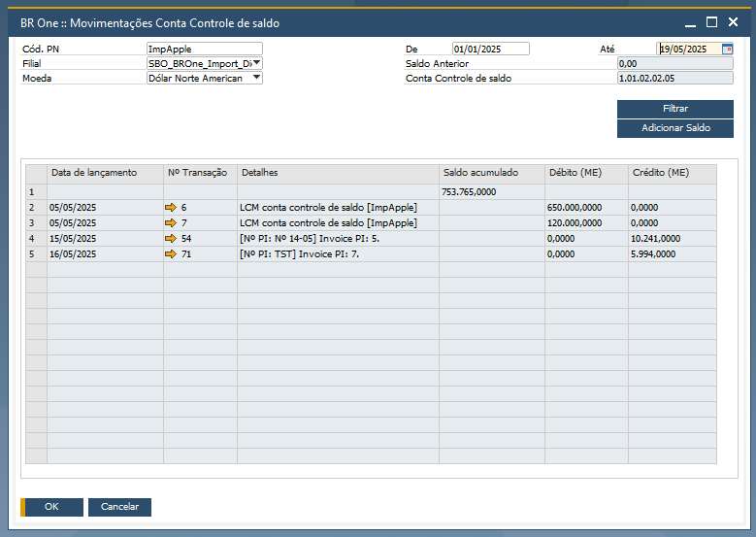The image size is (756, 537).
Task: Click the Nº Transação column header
Action: pyautogui.click(x=200, y=173)
